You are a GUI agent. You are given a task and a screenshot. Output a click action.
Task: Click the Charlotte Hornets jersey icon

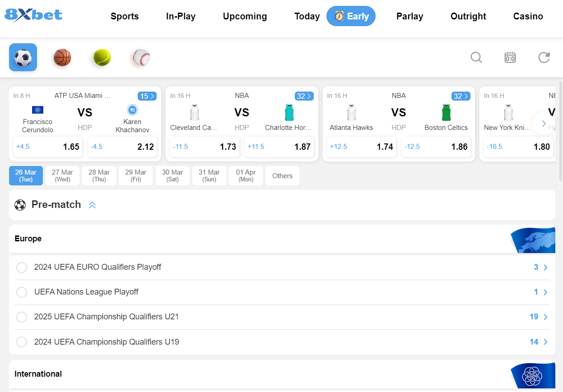point(289,112)
